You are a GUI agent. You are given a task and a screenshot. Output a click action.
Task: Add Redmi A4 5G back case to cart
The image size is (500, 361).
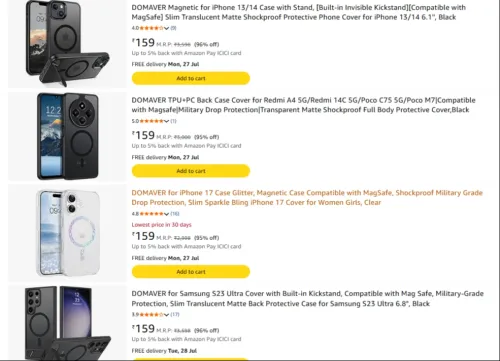[x=191, y=171]
